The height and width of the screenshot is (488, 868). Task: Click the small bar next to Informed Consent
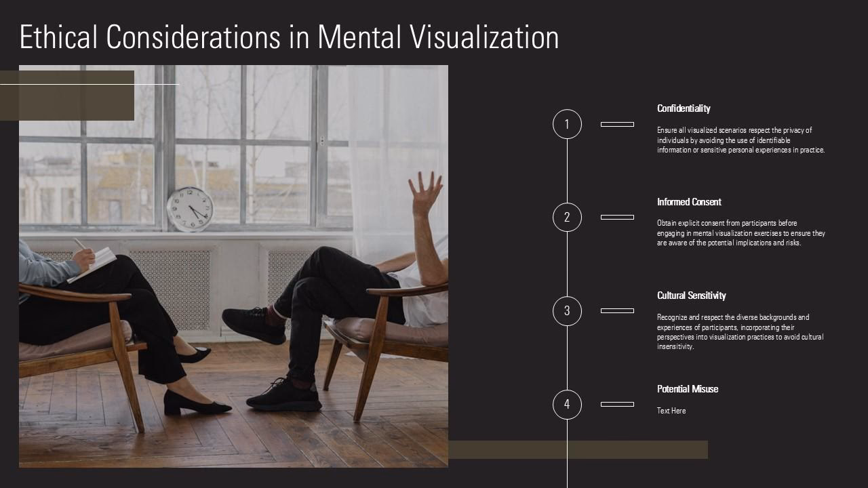(617, 218)
